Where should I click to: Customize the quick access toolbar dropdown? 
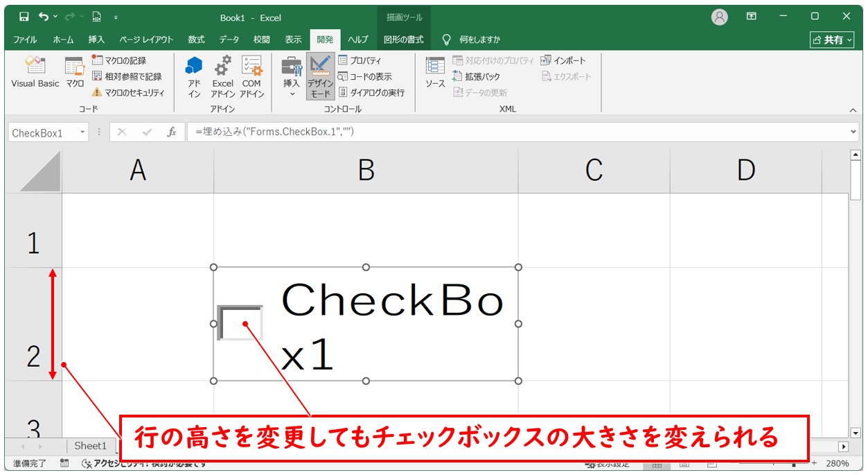tap(116, 17)
